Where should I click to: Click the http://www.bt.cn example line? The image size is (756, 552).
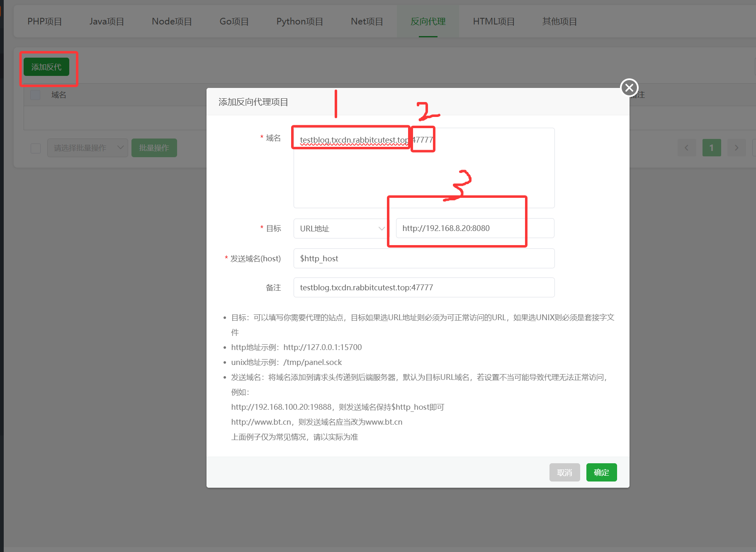pos(317,422)
